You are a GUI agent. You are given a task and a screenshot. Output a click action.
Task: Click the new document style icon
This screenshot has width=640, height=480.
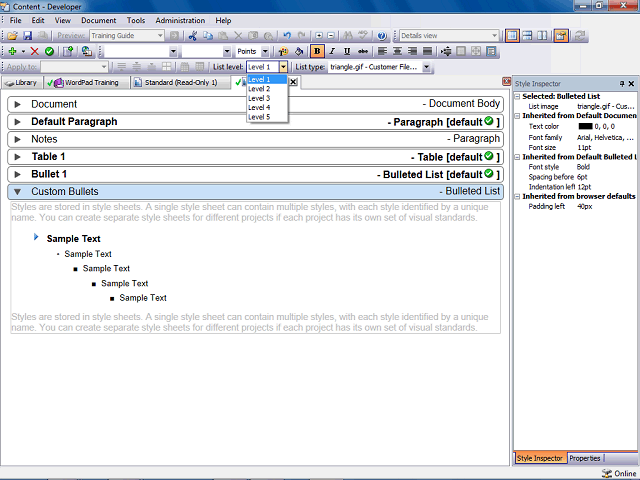point(68,51)
